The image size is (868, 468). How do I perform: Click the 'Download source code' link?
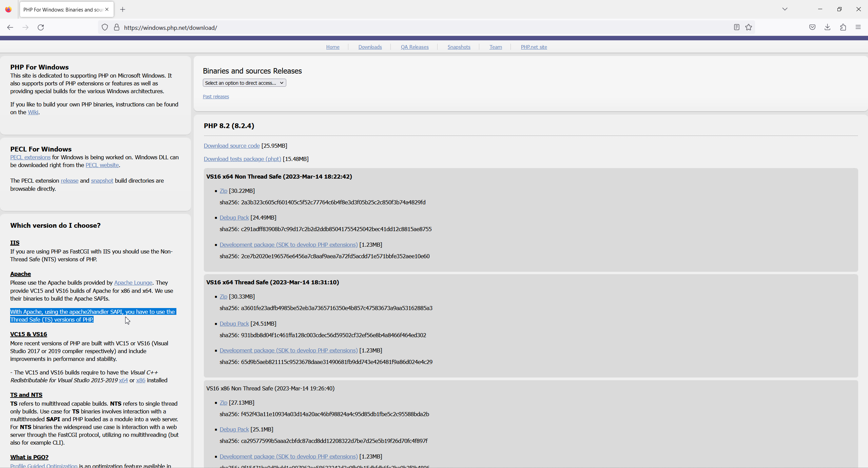pos(232,146)
